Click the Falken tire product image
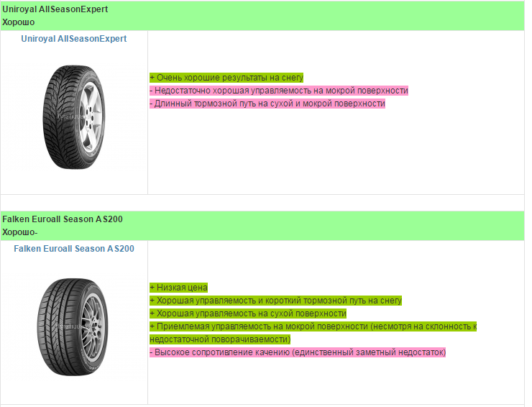 [x=74, y=325]
